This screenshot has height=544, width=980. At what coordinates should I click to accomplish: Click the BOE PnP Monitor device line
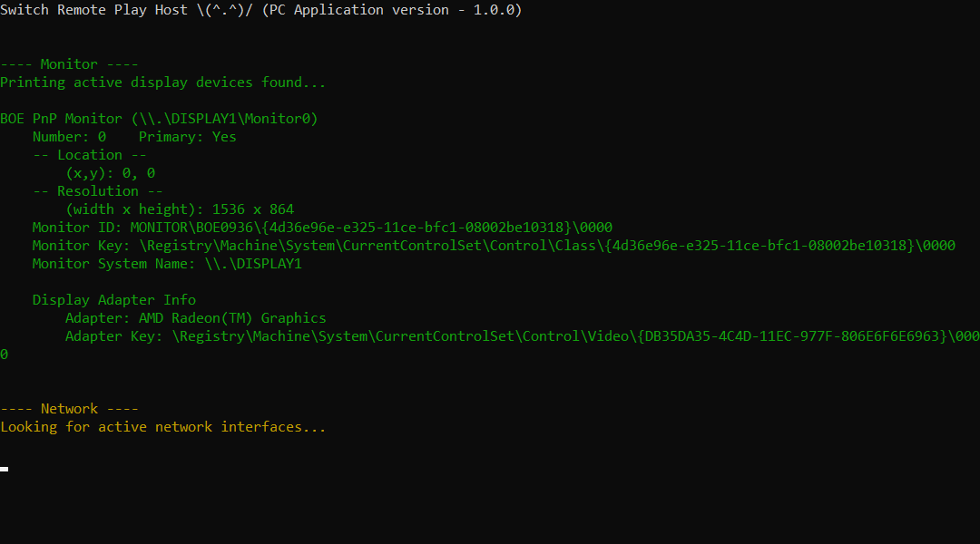pos(159,119)
